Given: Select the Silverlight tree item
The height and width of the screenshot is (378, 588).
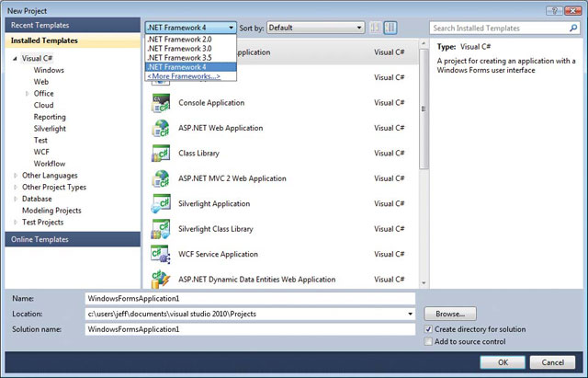Looking at the screenshot, I should click(50, 129).
